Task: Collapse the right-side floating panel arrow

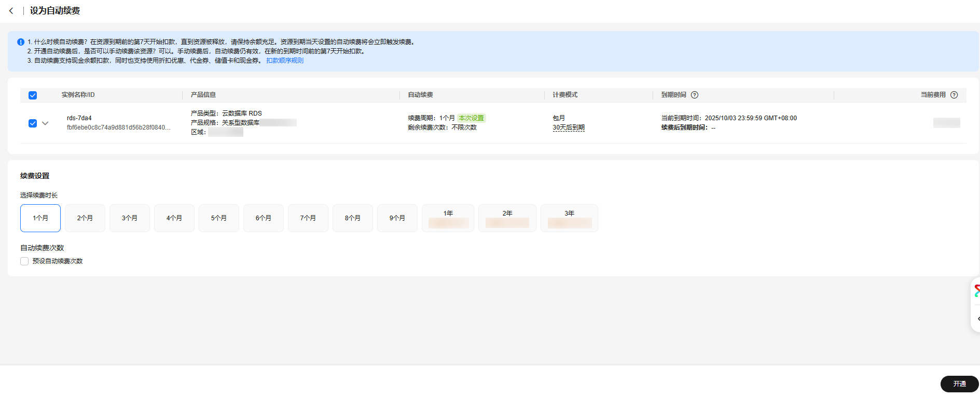Action: [x=977, y=319]
